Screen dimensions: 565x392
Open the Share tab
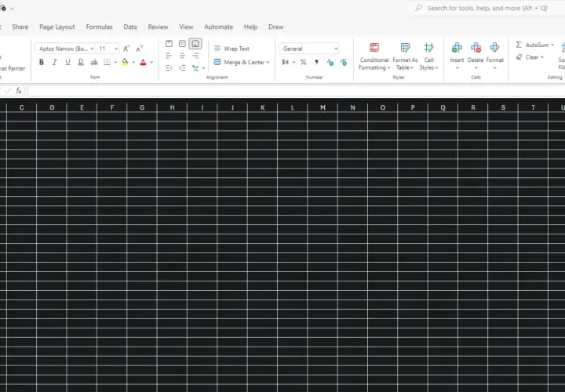20,27
